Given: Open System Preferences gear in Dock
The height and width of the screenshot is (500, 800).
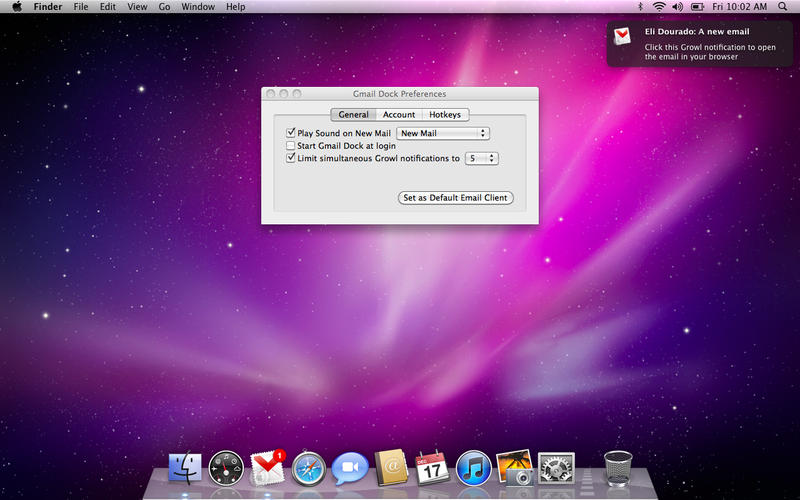Looking at the screenshot, I should click(556, 467).
